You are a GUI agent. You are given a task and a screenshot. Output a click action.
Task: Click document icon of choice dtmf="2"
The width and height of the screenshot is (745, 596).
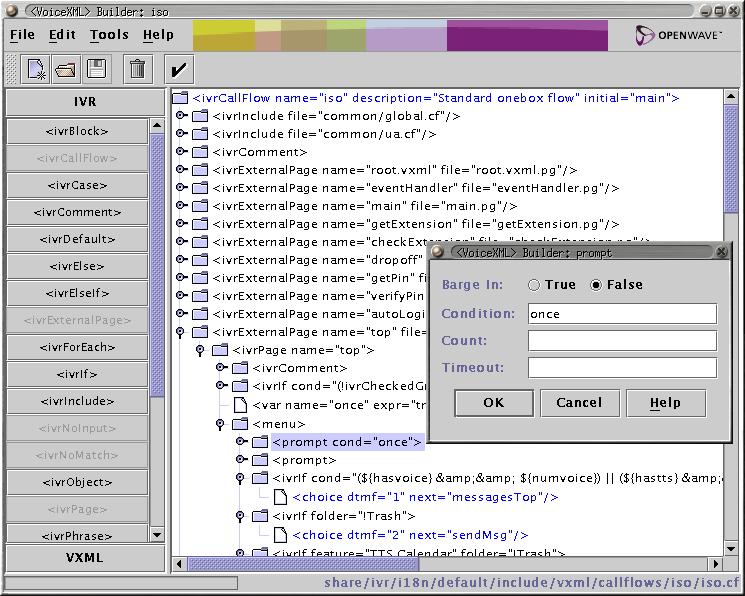pos(280,535)
